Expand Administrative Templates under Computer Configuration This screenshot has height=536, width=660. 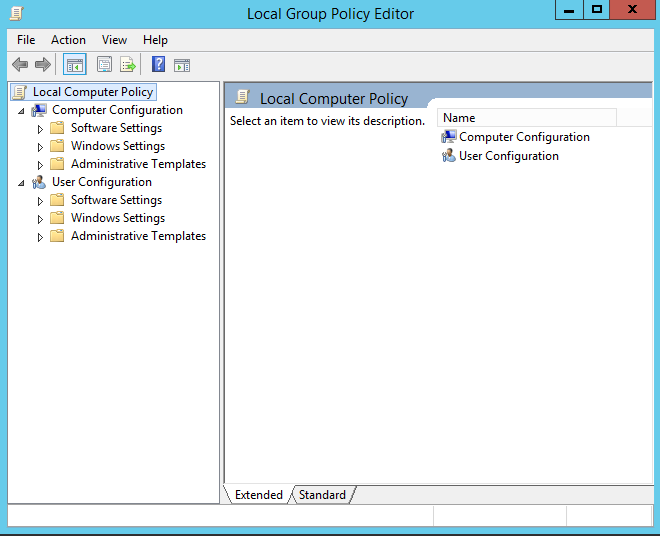click(41, 165)
